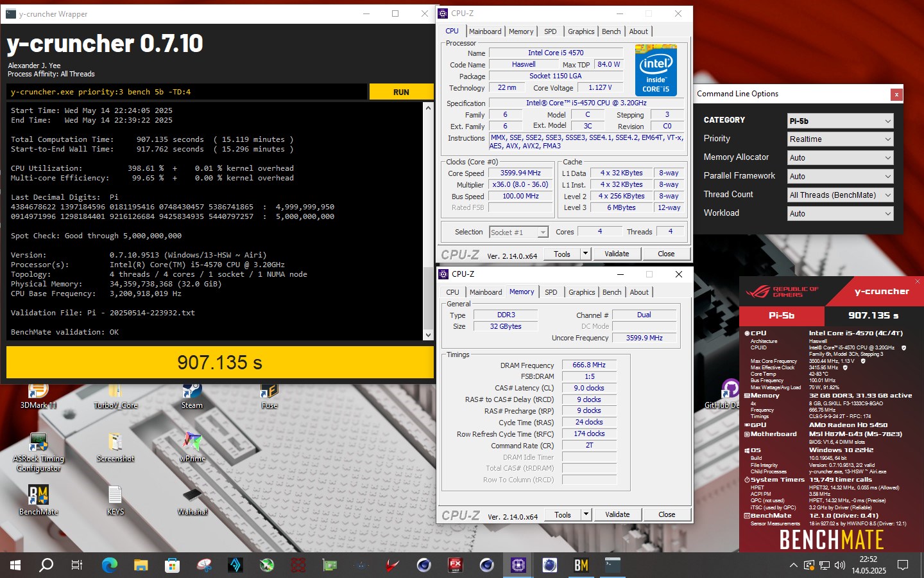Switch to SPD tab in CPU-Z Processor window
Screen dimensions: 924x578
(551, 31)
